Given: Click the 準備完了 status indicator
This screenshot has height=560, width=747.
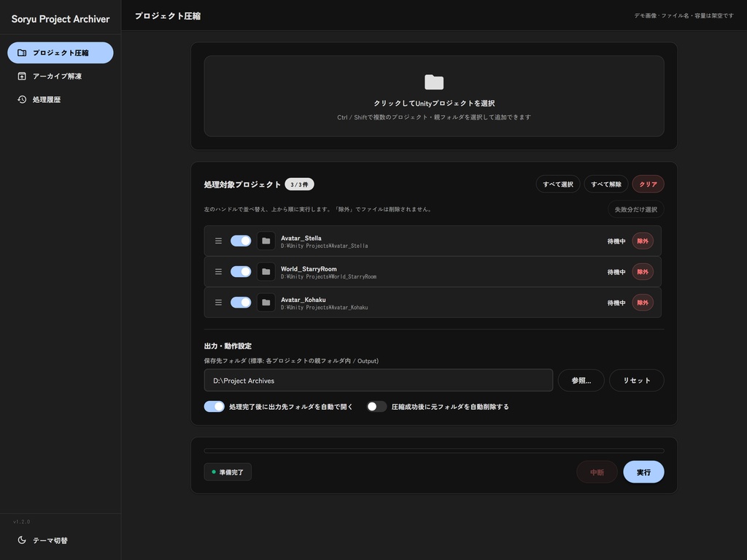Looking at the screenshot, I should pos(228,472).
